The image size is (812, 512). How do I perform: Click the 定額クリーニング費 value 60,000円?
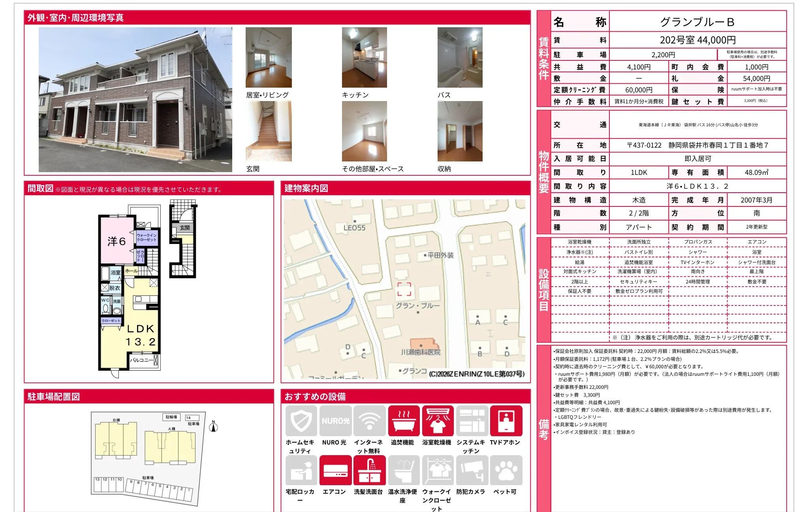click(639, 90)
